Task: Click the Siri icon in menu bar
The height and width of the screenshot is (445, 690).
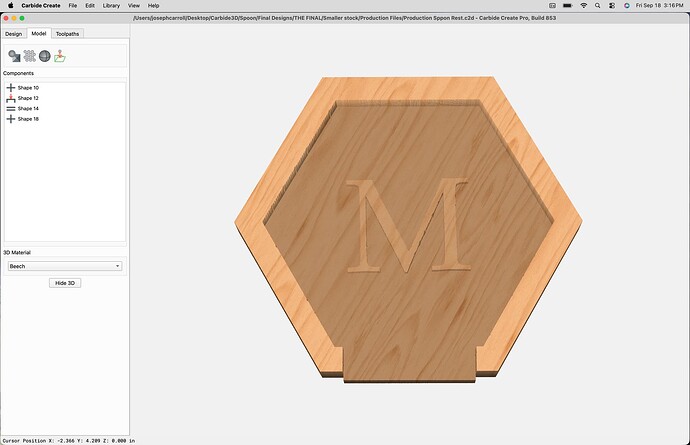Action: pos(627,6)
